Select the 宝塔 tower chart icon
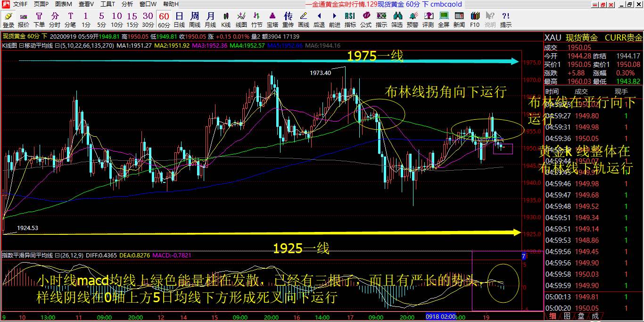This screenshot has height=322, width=644. (272, 20)
